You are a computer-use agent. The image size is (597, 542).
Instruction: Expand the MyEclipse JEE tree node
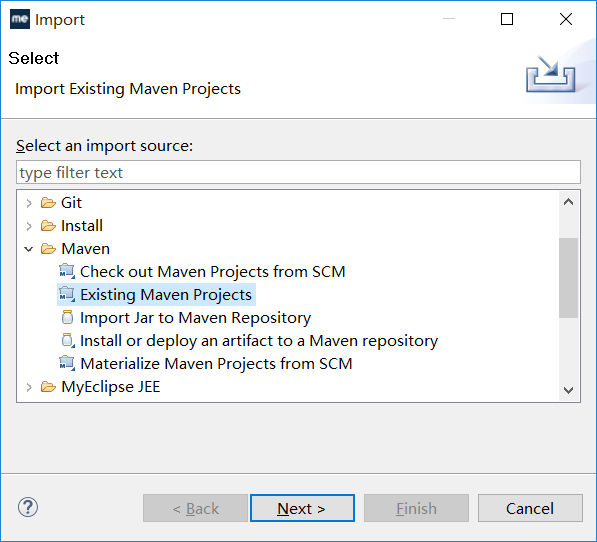point(29,387)
